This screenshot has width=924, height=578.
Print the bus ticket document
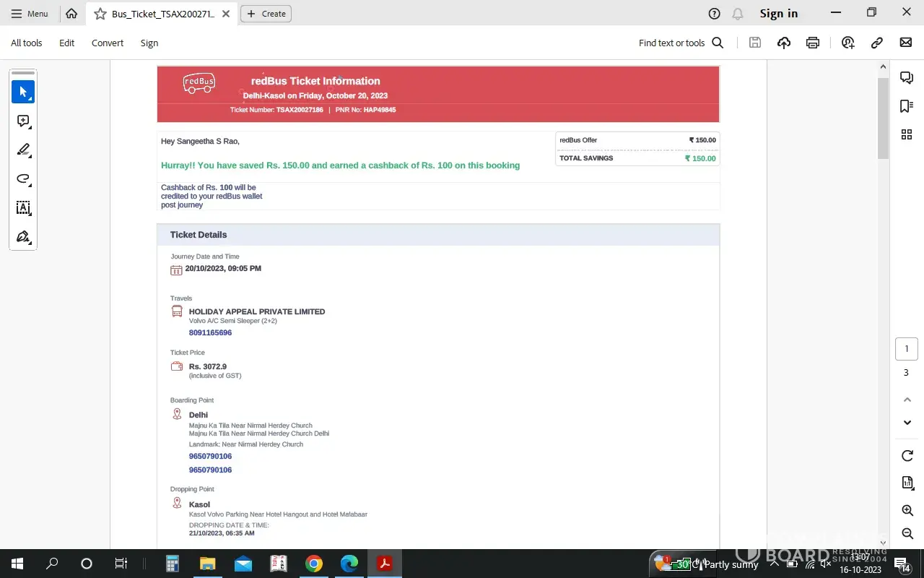[813, 43]
